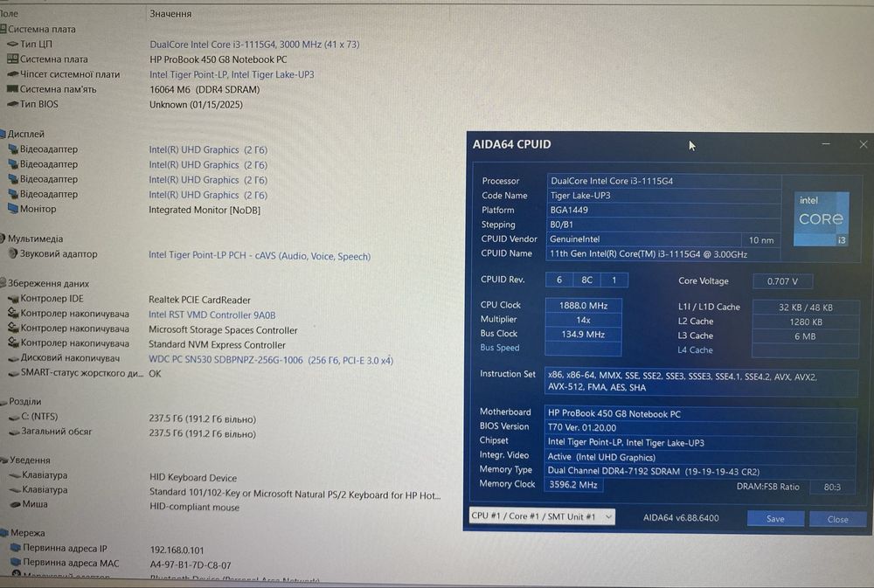
Task: Click the memory icon beside 'Системна пам'ять'
Action: click(12, 88)
